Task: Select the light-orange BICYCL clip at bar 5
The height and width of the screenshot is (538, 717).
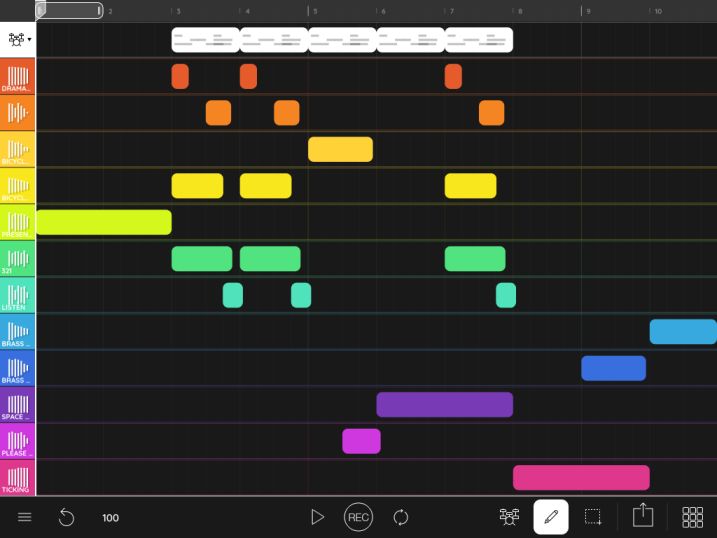Action: [340, 149]
